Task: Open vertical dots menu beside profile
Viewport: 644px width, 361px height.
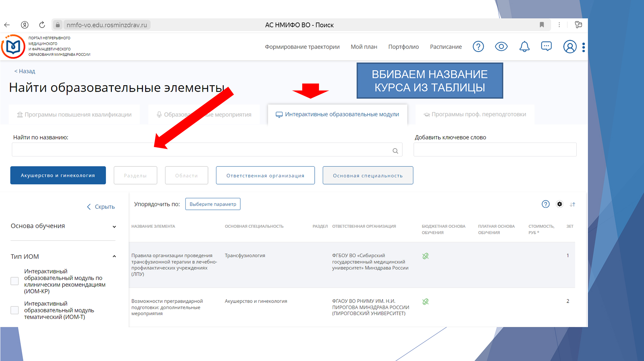Action: (x=584, y=47)
